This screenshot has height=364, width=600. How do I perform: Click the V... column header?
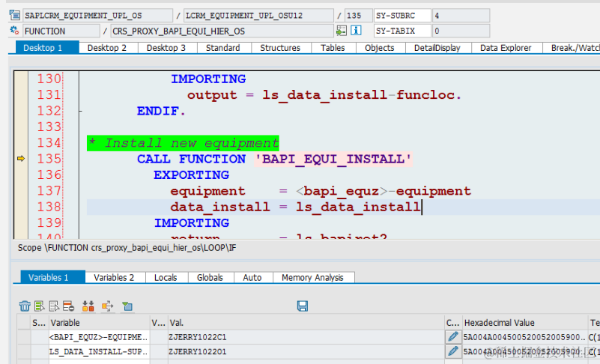158,323
